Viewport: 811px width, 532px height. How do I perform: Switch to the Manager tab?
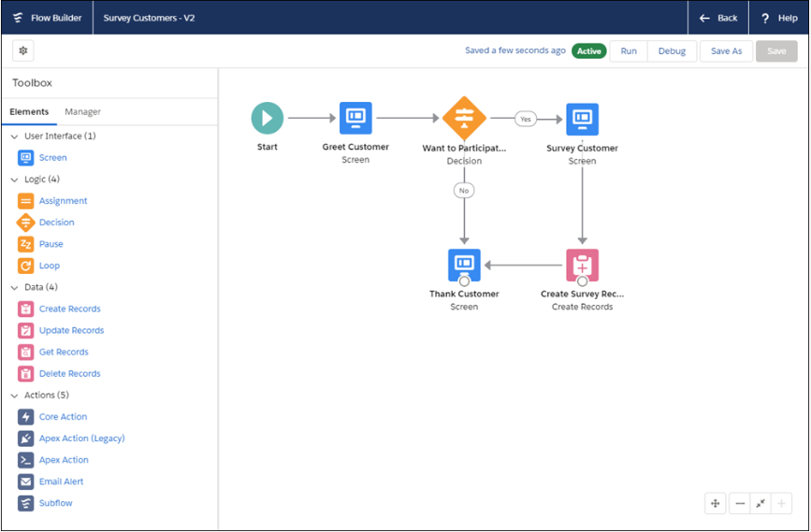tap(82, 112)
